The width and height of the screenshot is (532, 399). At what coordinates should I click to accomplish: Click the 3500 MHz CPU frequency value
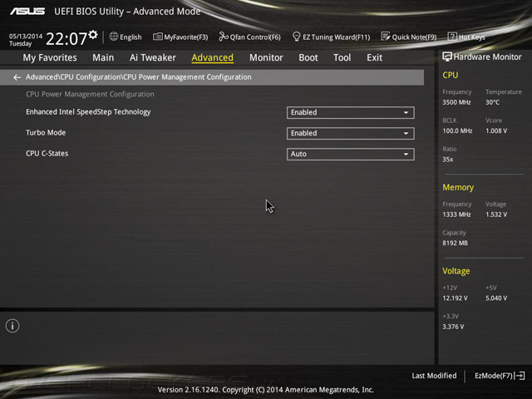(x=456, y=102)
